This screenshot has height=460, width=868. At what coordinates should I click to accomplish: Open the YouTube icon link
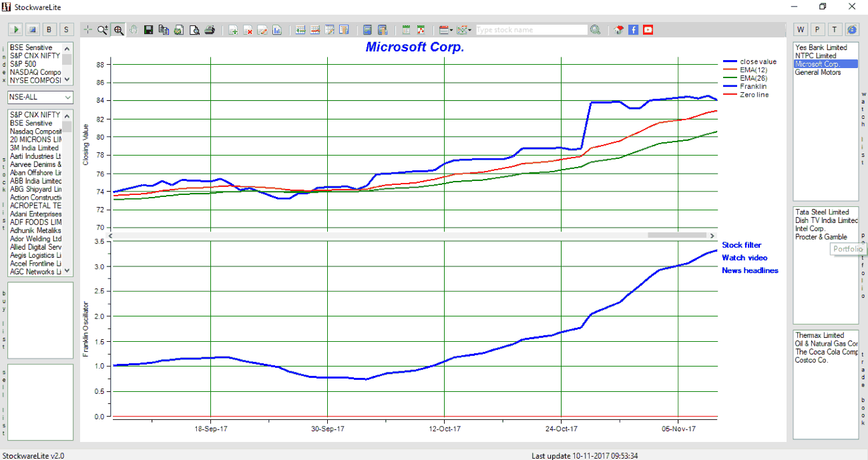click(648, 29)
